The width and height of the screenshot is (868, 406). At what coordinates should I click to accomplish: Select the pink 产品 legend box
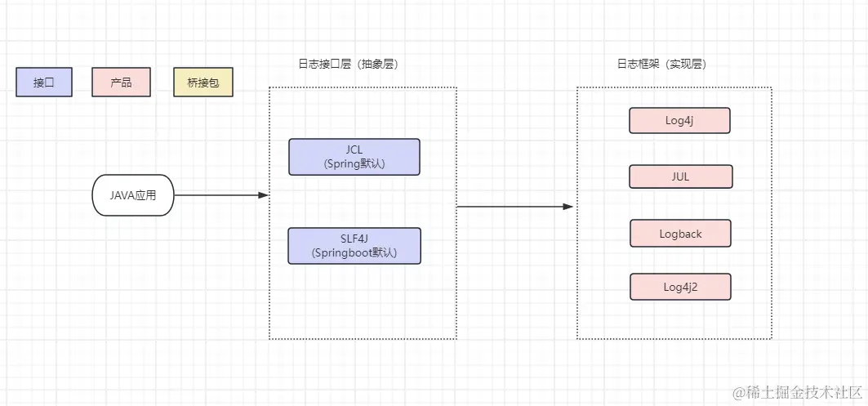point(121,82)
